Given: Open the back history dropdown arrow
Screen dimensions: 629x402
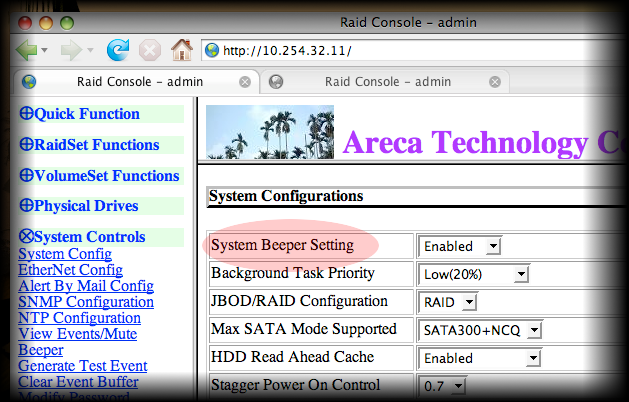Looking at the screenshot, I should coord(45,51).
